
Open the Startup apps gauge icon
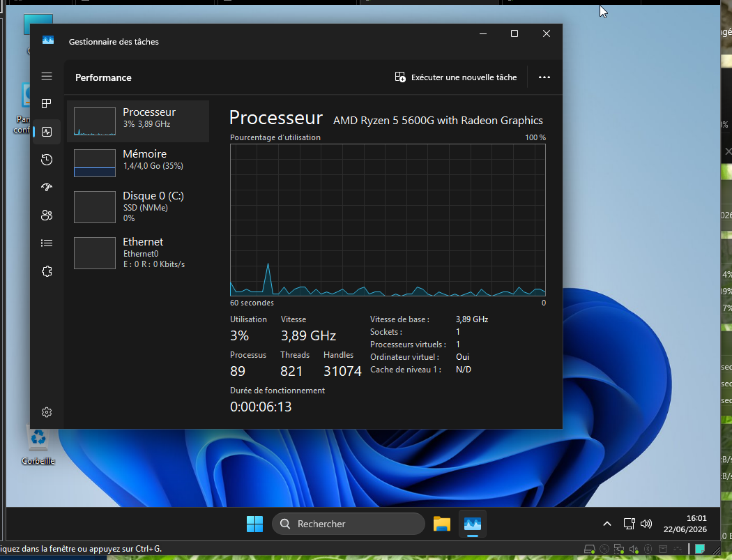pos(47,188)
